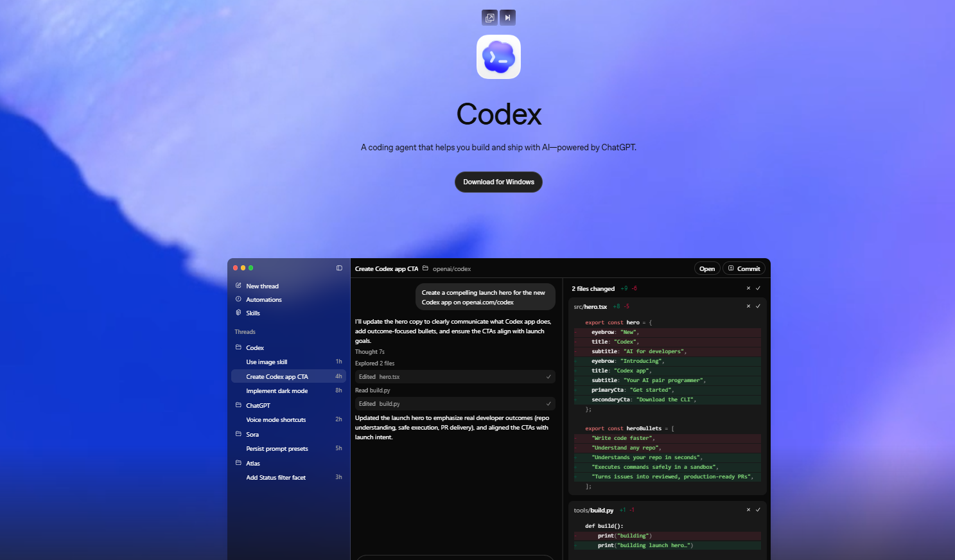Click the primaryCta "Get started" diff line
This screenshot has width=955, height=560.
(x=667, y=390)
